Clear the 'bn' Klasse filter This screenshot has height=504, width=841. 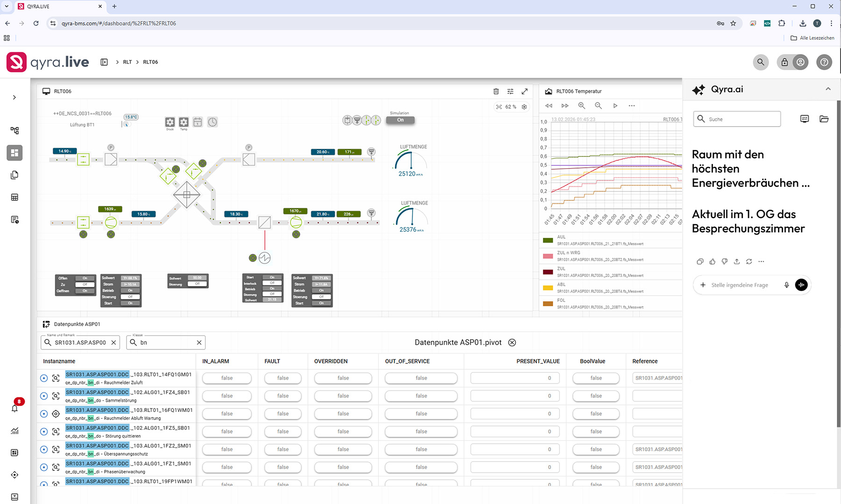(x=199, y=342)
